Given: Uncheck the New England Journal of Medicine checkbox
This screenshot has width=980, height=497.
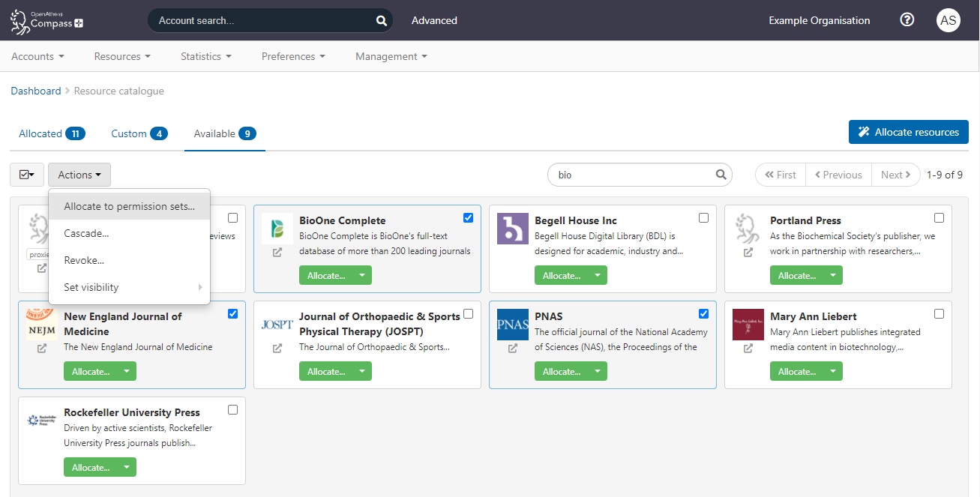Looking at the screenshot, I should (x=232, y=313).
